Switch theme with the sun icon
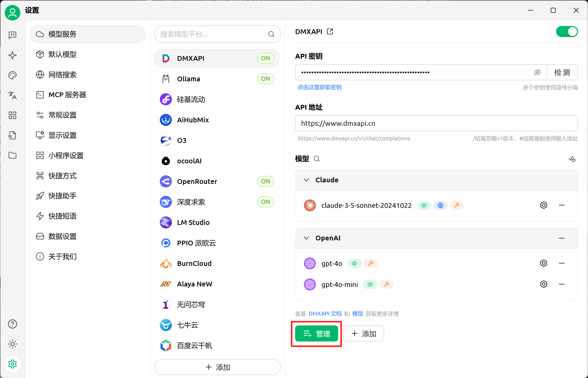 pyautogui.click(x=13, y=344)
